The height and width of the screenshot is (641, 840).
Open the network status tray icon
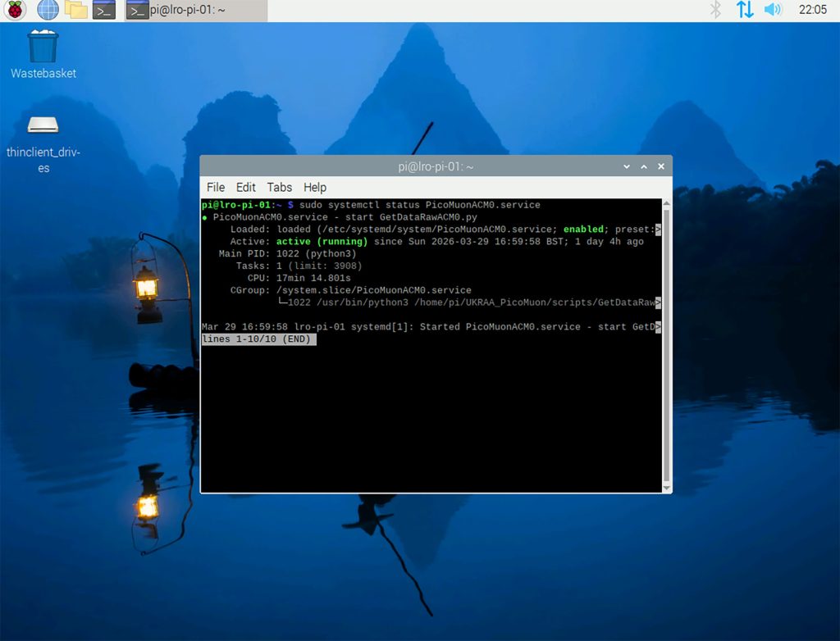(744, 10)
